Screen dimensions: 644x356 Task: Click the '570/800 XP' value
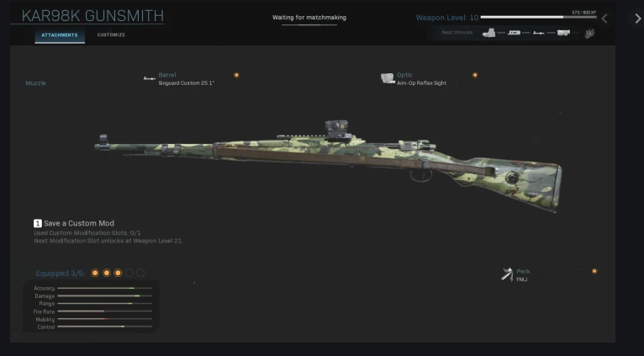click(583, 13)
